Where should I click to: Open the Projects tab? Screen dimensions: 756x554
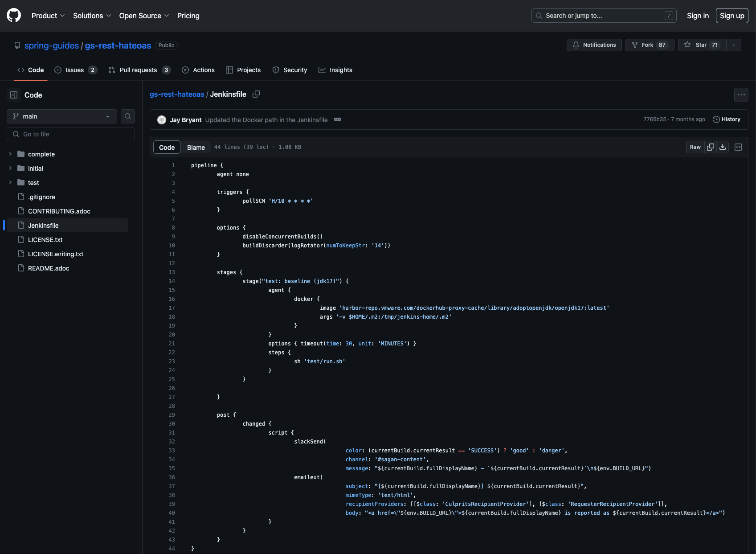coord(243,70)
